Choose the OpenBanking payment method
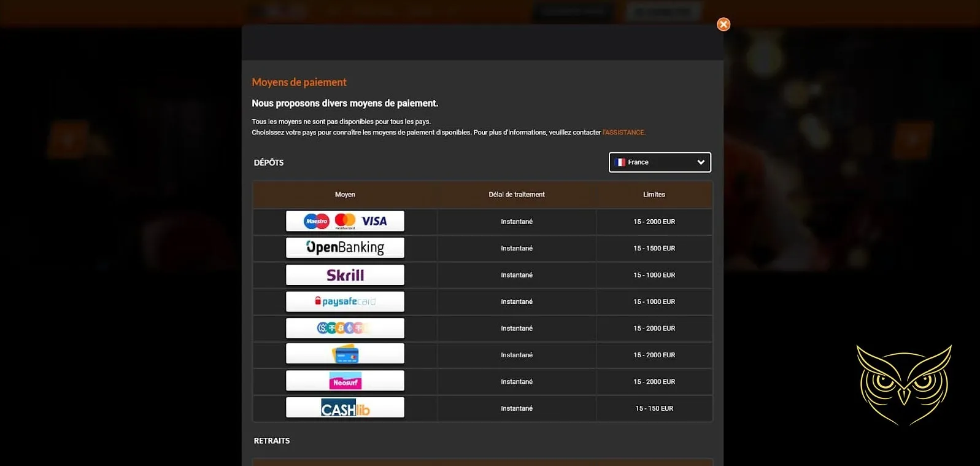980x466 pixels. point(345,248)
